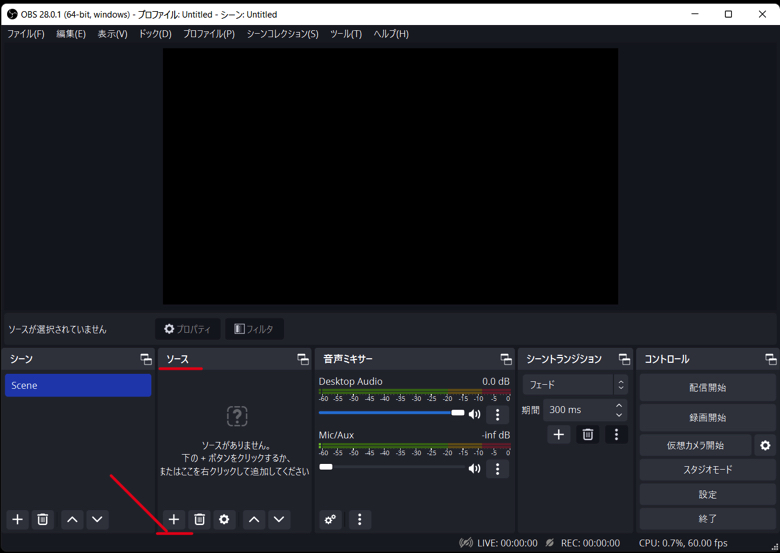Open the プロファイル(P) menu
The width and height of the screenshot is (780, 553).
pyautogui.click(x=209, y=34)
